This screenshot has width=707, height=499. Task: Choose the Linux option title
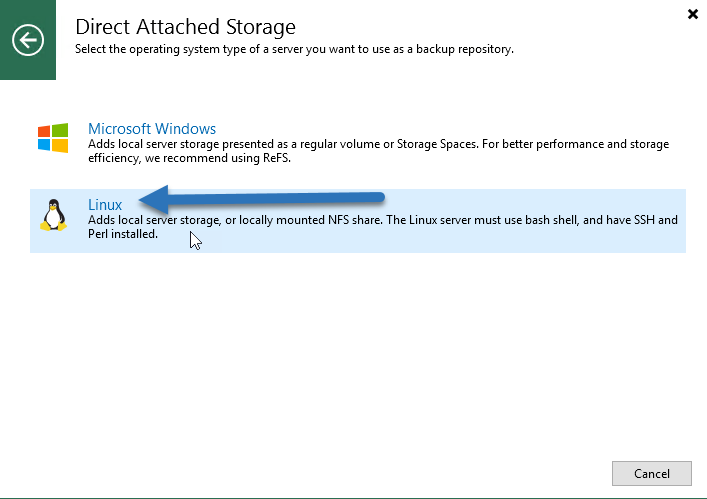(105, 205)
